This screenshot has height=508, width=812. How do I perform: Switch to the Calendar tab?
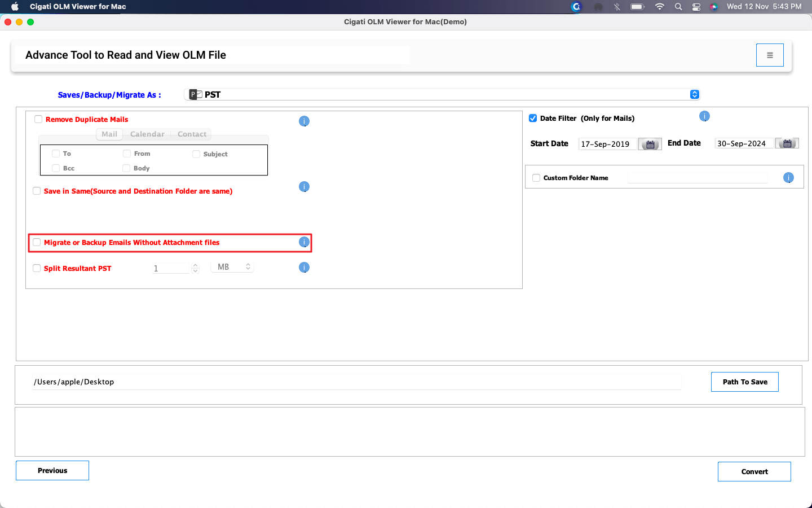tap(147, 134)
